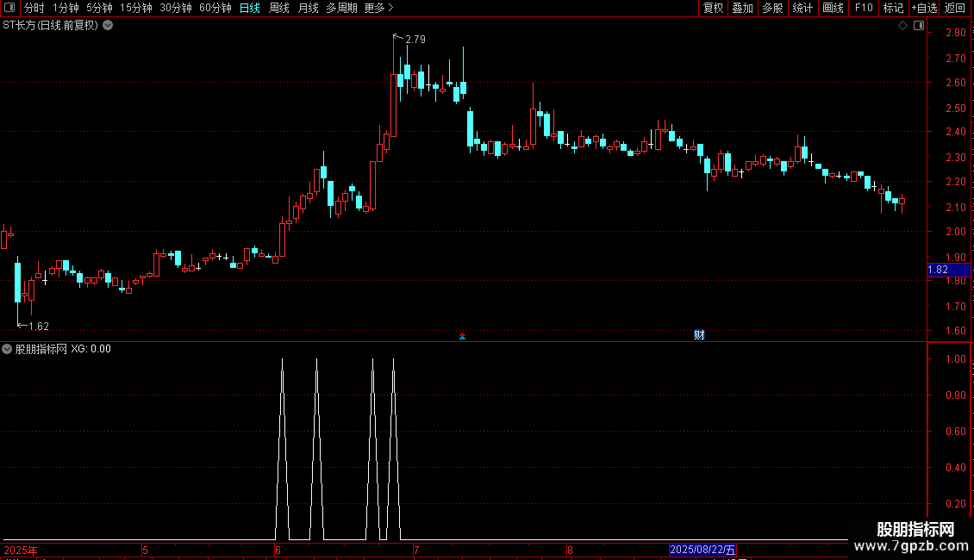Switch to the 周线 weekly tab
974x560 pixels.
pyautogui.click(x=279, y=8)
